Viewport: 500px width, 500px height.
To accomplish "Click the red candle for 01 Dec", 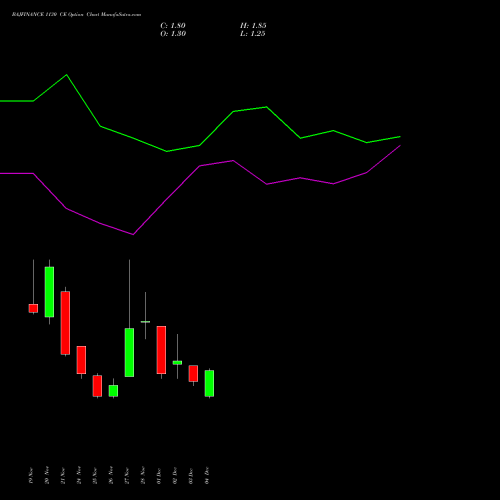I will (161, 350).
